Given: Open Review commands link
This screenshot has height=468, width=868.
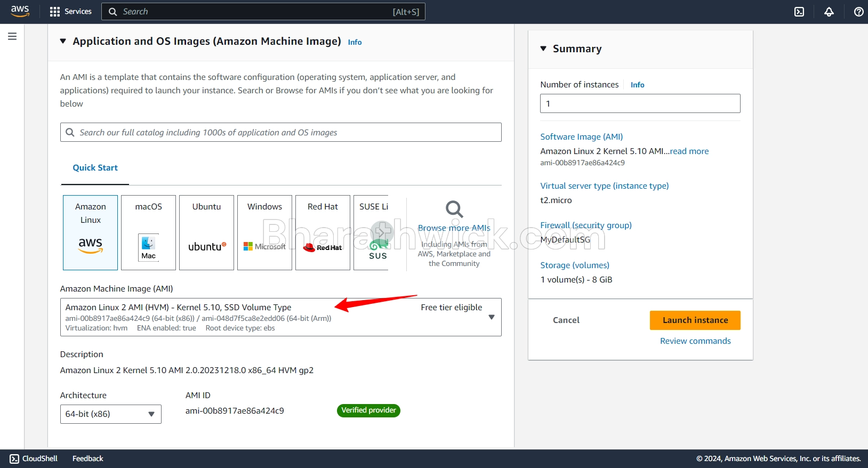Looking at the screenshot, I should tap(695, 341).
